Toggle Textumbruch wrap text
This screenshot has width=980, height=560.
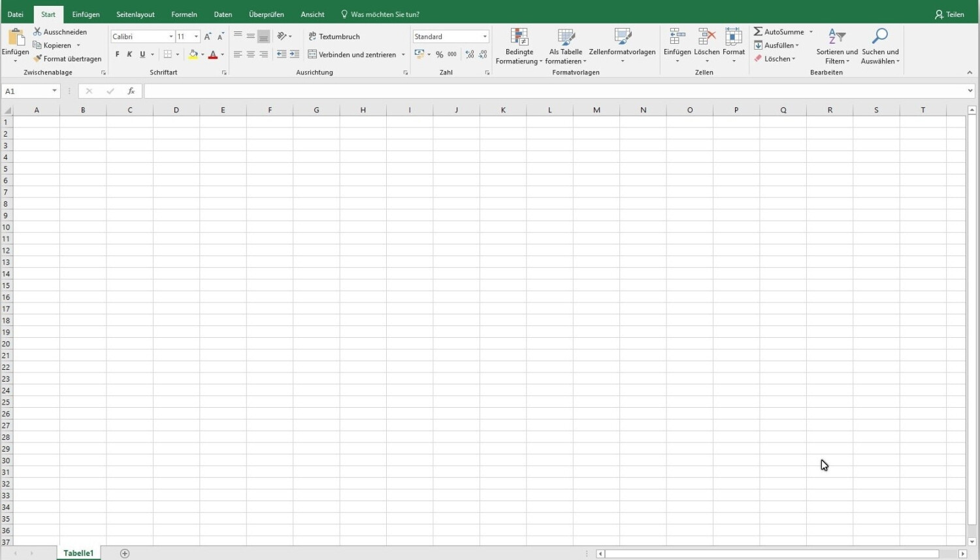click(x=334, y=37)
